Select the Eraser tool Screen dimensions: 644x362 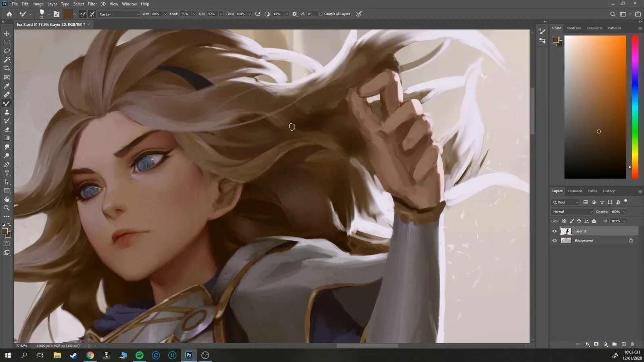(x=7, y=130)
